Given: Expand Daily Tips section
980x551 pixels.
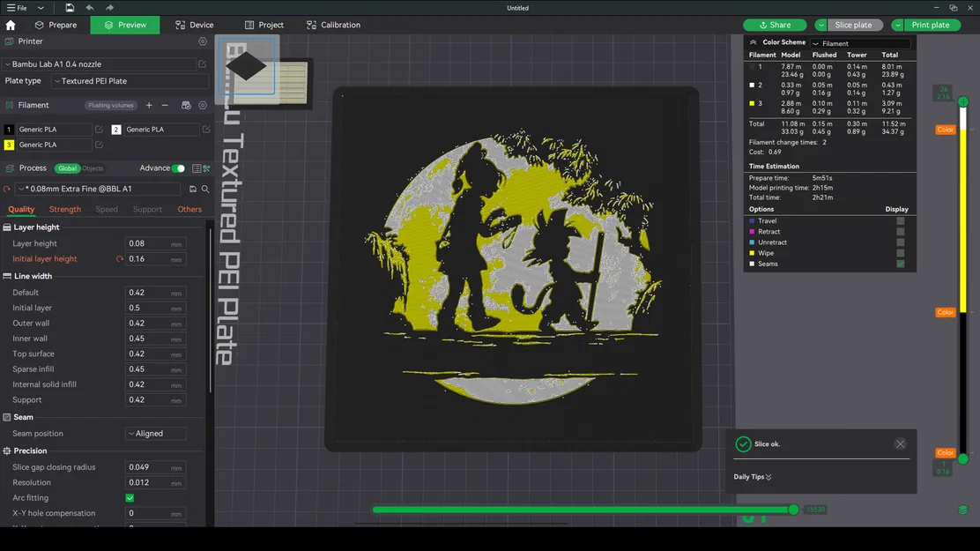Looking at the screenshot, I should point(753,477).
